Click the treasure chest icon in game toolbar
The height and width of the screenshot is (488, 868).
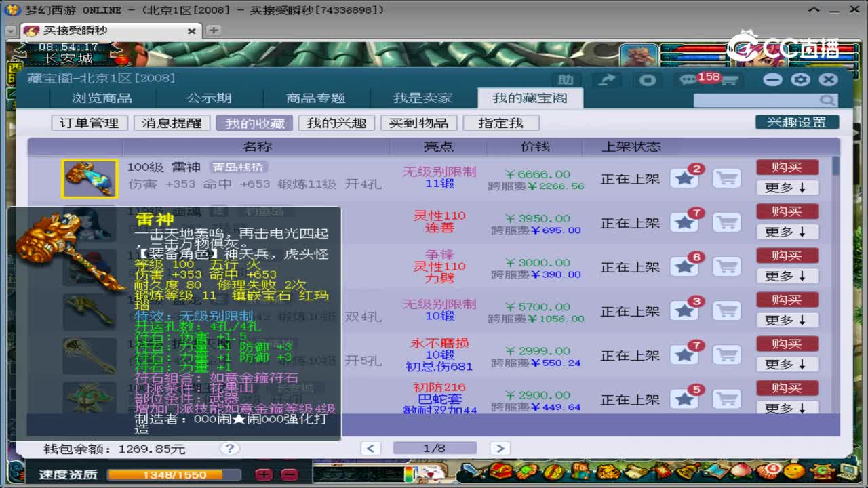[x=500, y=470]
